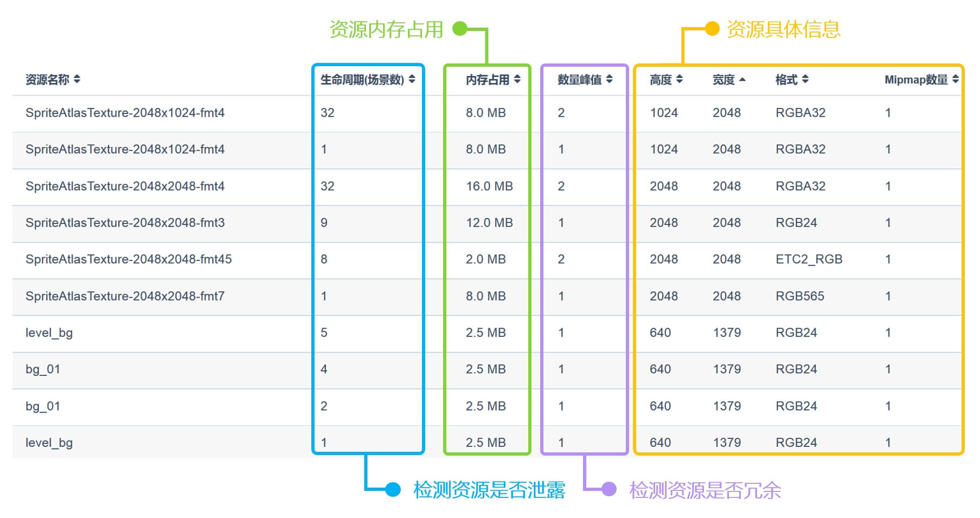This screenshot has height=518, width=980.
Task: Click the sort arrows next to 内存占用
Action: pyautogui.click(x=517, y=79)
